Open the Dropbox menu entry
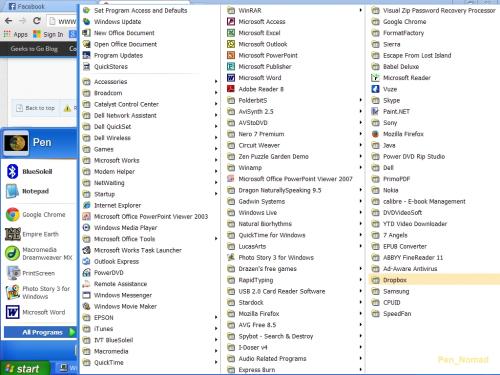The width and height of the screenshot is (500, 375). (433, 280)
